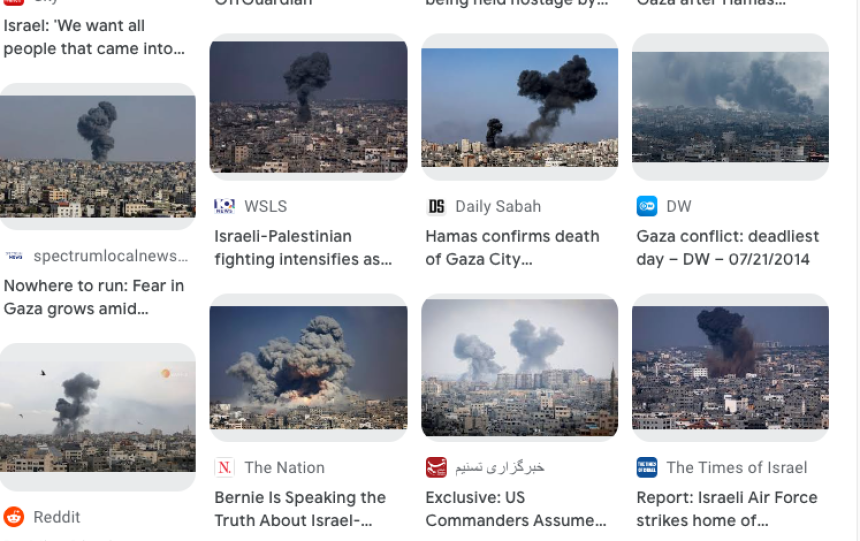The image size is (860, 541).
Task: Open 'Gaza conflict: deadliest day' DW link
Action: tap(727, 247)
